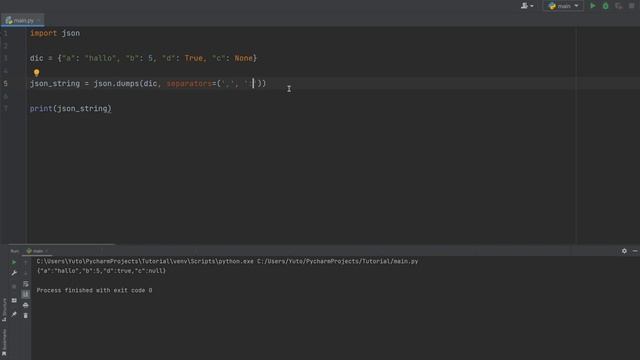Print the console output via printer icon
Image resolution: width=640 pixels, height=360 pixels.
click(26, 305)
